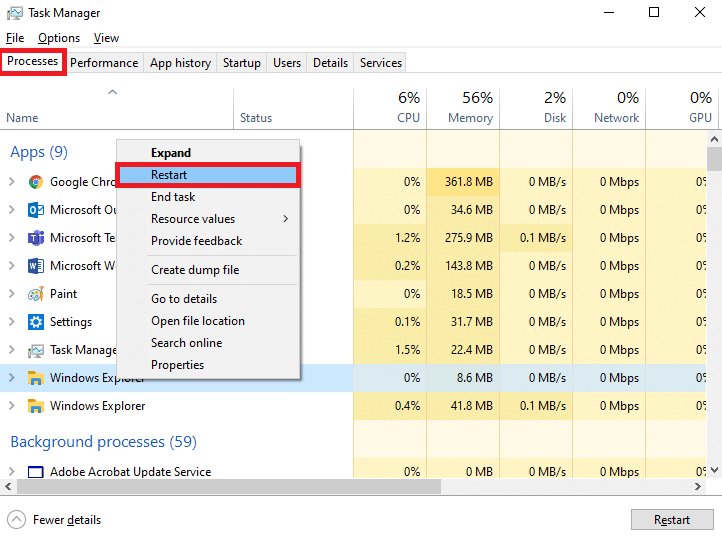
Task: Click the Settings gear icon
Action: [35, 322]
